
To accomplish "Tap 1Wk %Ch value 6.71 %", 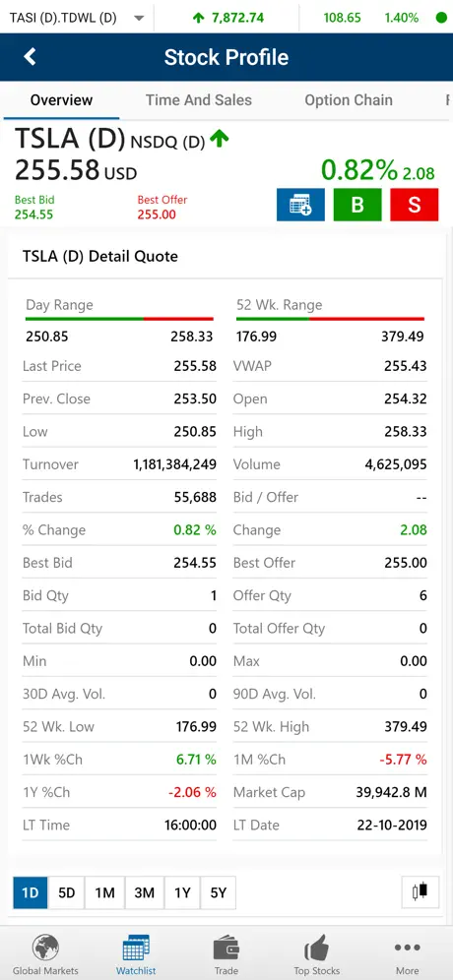I will point(196,760).
